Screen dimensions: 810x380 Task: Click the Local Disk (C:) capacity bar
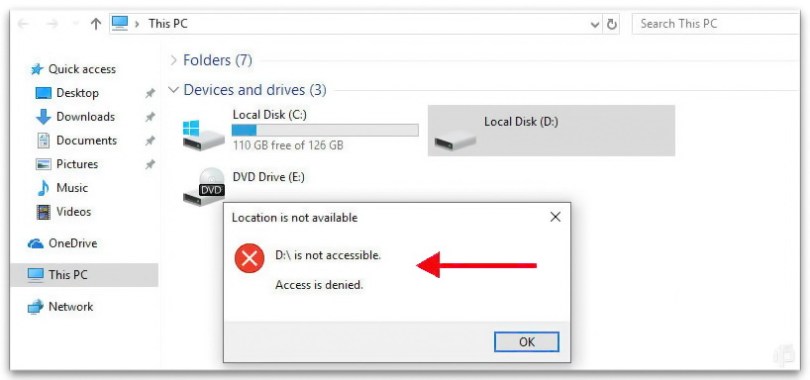coord(325,130)
